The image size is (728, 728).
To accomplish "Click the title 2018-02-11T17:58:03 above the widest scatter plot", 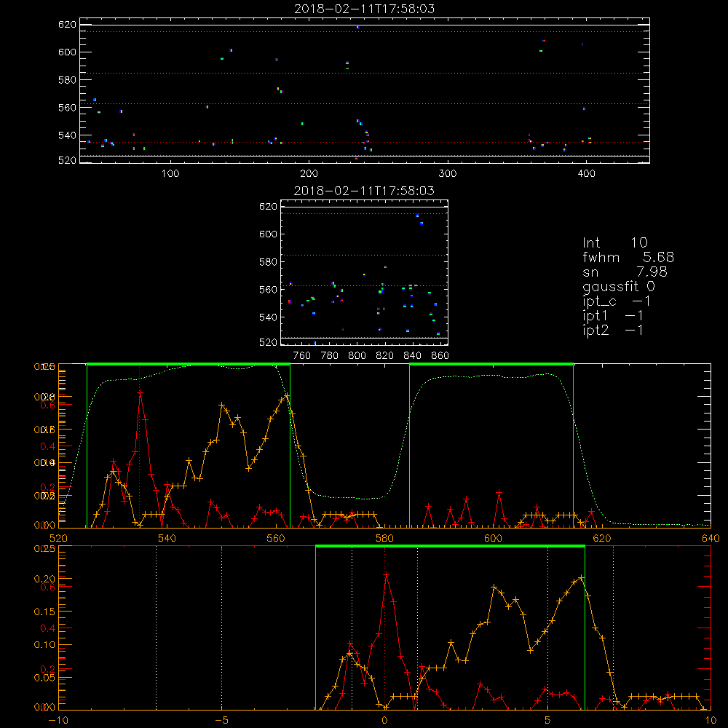I will click(x=365, y=9).
